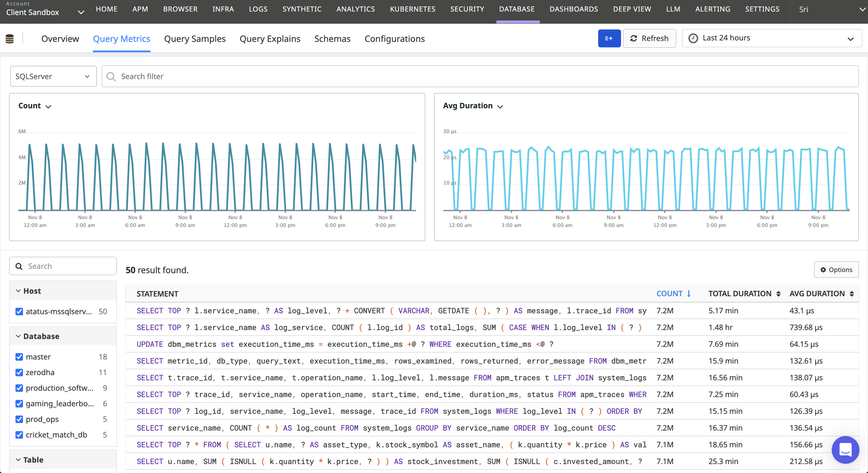Toggle production_softw database checkbox
The height and width of the screenshot is (473, 868).
(x=19, y=388)
